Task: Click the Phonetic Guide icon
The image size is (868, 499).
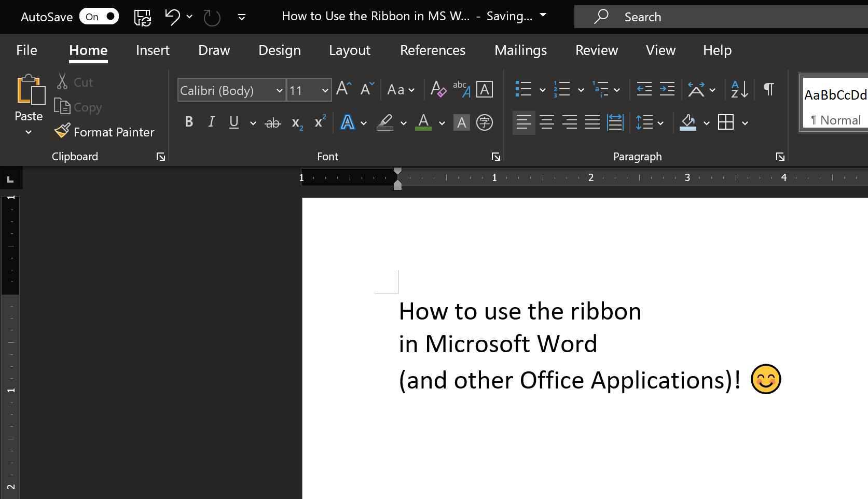Action: [461, 89]
